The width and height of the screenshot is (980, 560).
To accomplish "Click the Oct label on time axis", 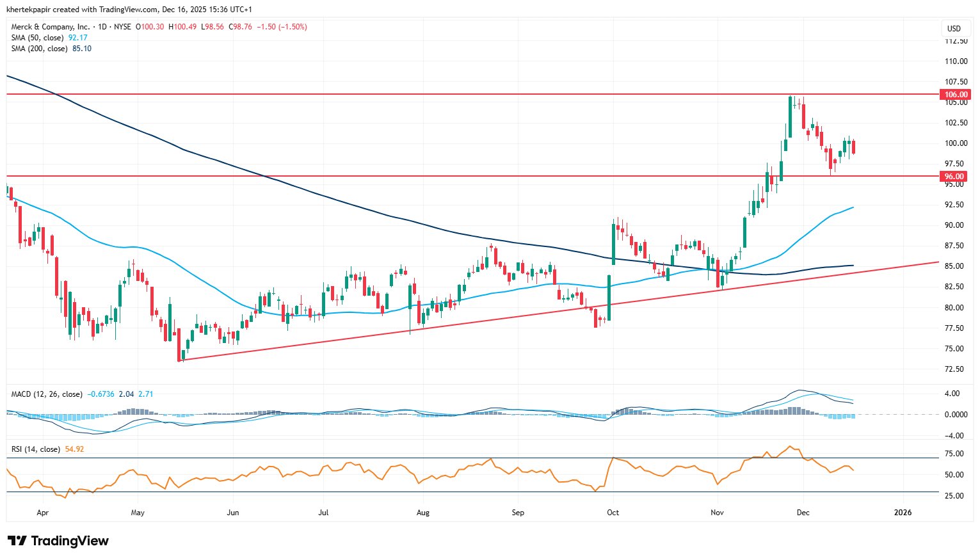I will pyautogui.click(x=613, y=513).
